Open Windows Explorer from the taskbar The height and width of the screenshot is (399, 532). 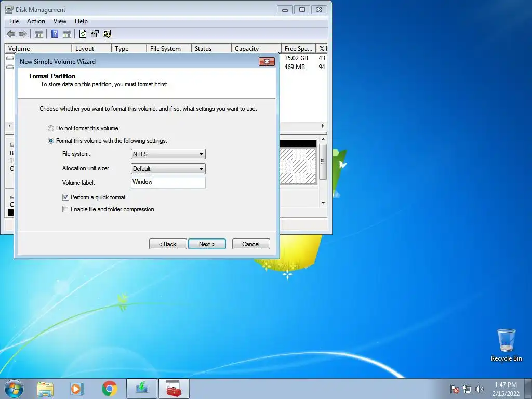pyautogui.click(x=45, y=389)
